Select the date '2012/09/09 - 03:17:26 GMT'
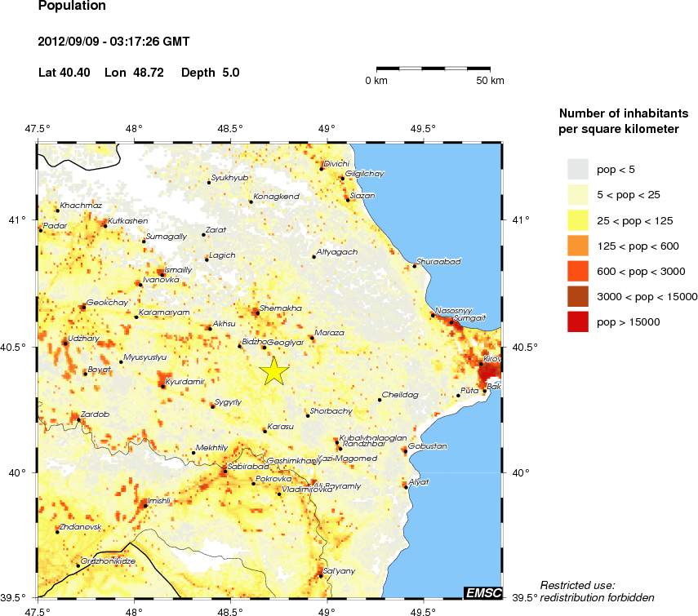Screen dimensions: 698x616 114,42
